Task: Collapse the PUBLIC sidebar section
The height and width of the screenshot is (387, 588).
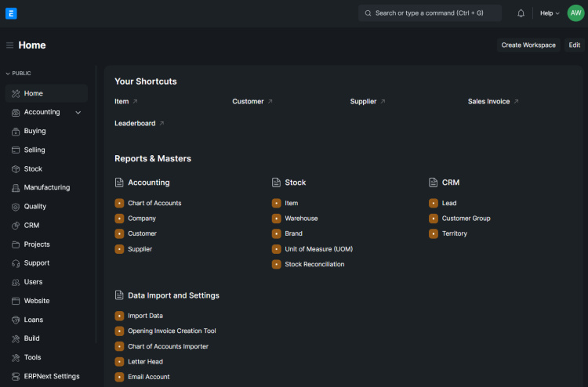Action: pos(19,73)
